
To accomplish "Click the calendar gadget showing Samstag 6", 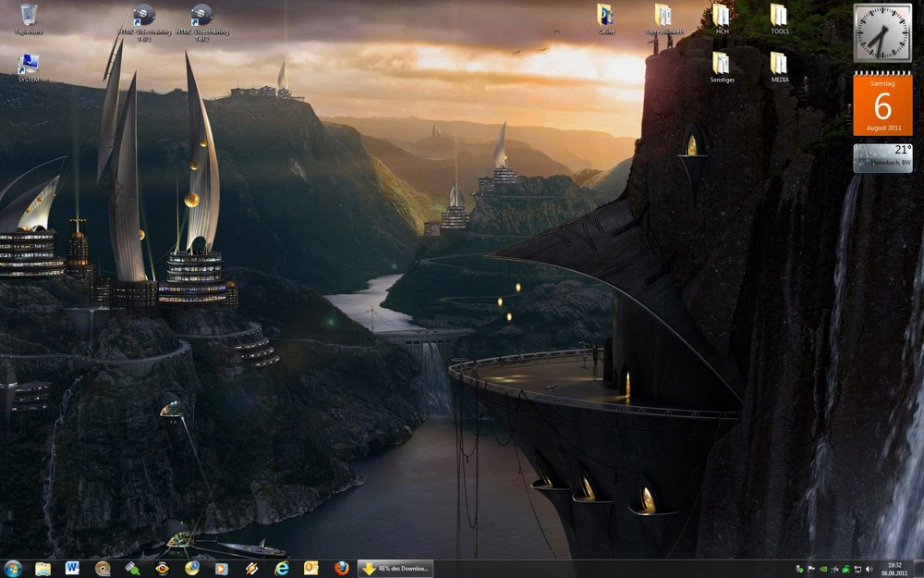I will point(882,105).
